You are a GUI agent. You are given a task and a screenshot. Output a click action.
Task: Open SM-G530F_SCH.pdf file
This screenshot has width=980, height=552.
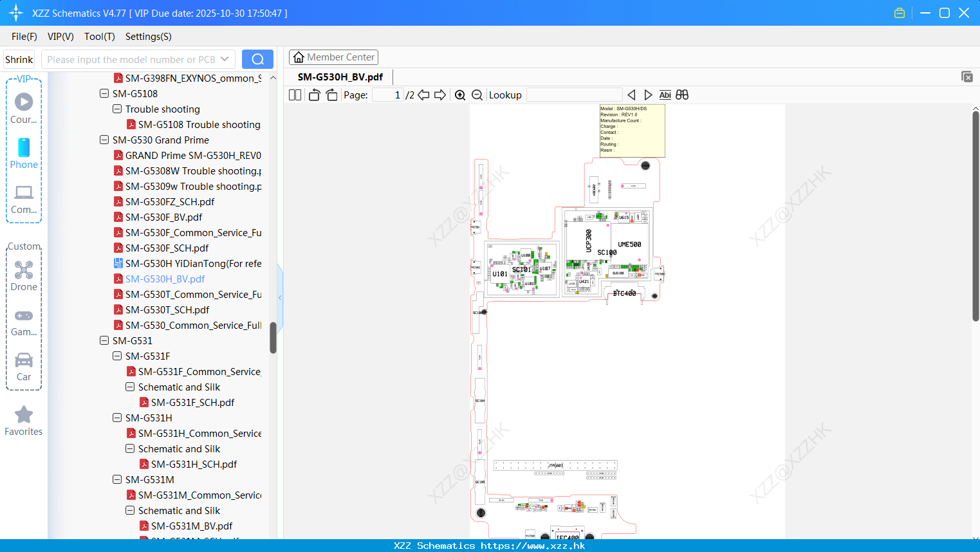(167, 248)
